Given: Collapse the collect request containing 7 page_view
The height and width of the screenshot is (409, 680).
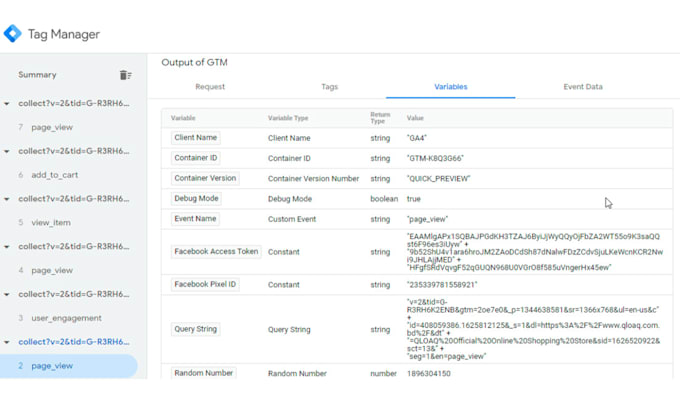Looking at the screenshot, I should point(7,104).
